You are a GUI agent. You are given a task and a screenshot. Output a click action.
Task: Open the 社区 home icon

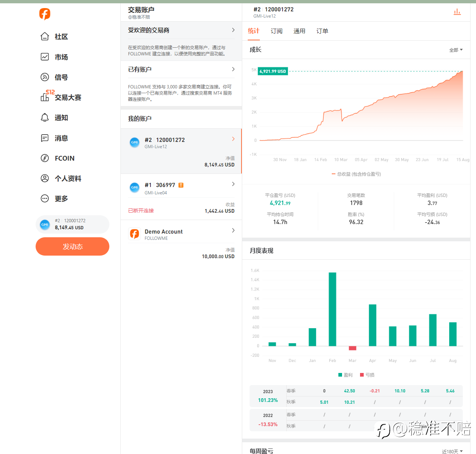45,36
